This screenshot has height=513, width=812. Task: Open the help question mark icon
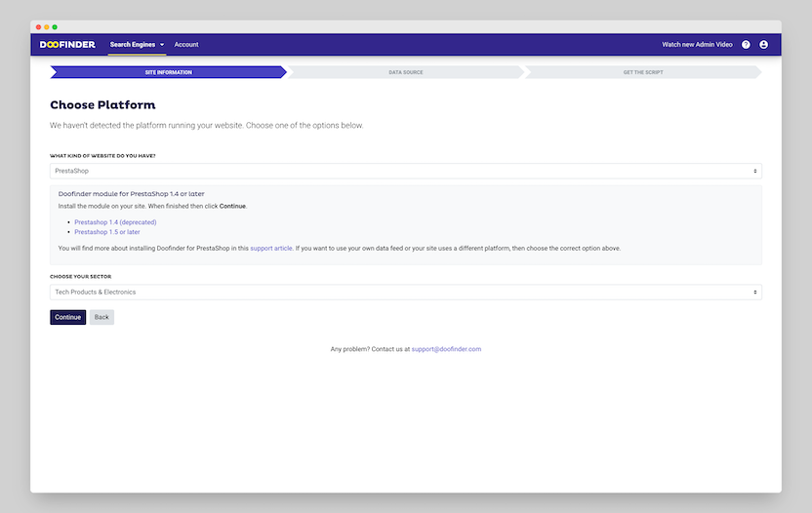point(746,45)
